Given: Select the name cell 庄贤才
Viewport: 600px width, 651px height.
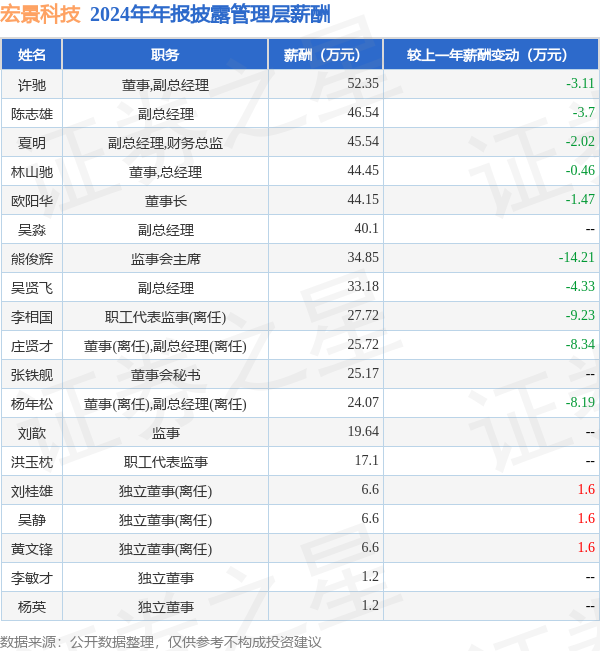Looking at the screenshot, I should pyautogui.click(x=32, y=346).
